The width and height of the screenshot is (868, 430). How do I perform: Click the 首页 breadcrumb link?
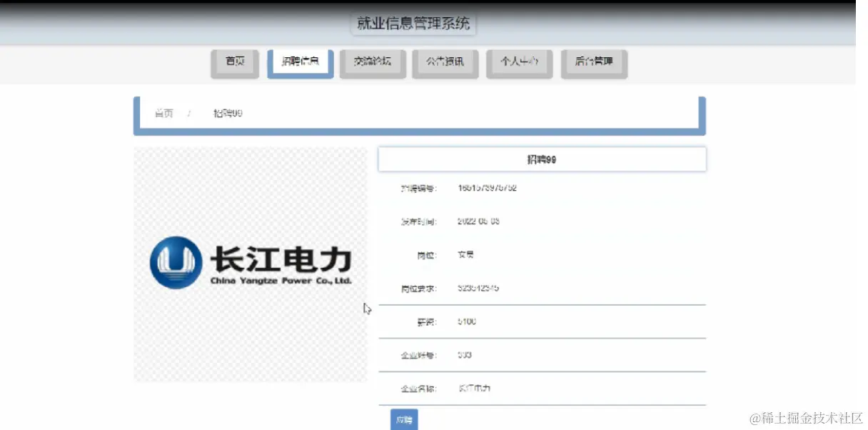pos(163,114)
